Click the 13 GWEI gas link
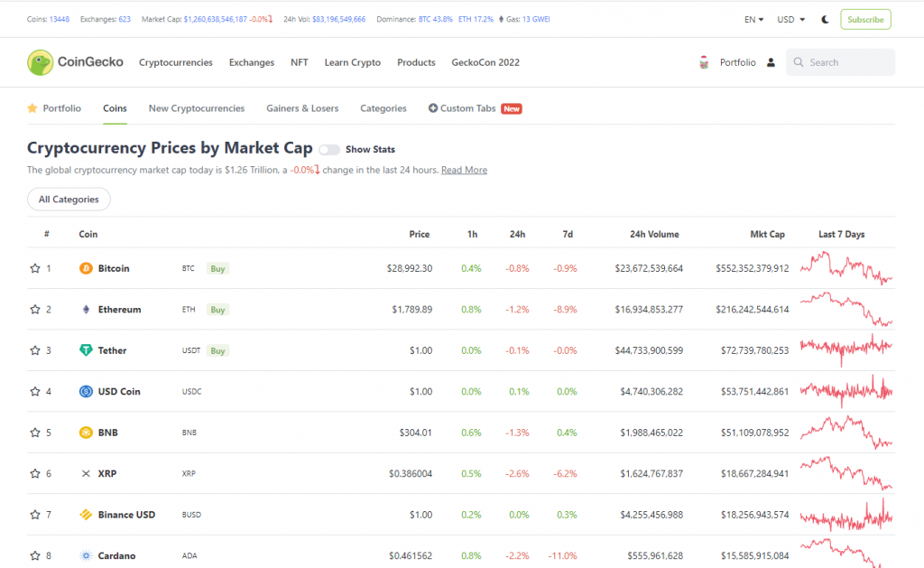The image size is (924, 568). click(536, 20)
